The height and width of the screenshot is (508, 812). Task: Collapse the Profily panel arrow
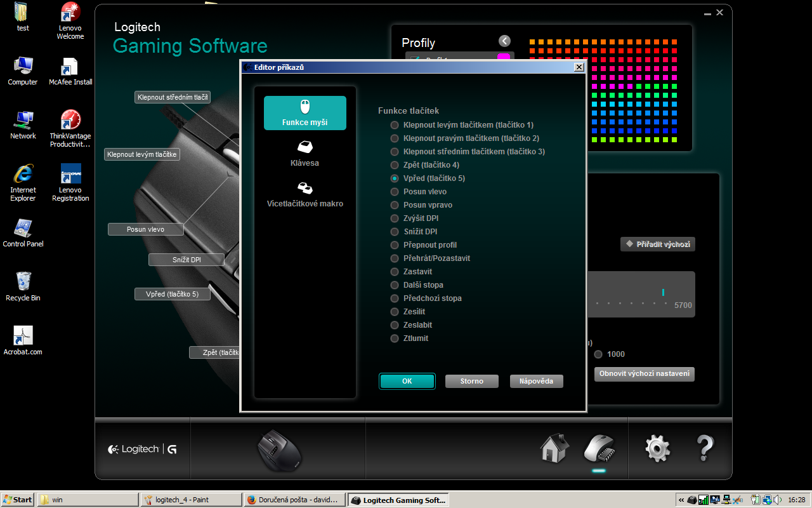[x=504, y=41]
